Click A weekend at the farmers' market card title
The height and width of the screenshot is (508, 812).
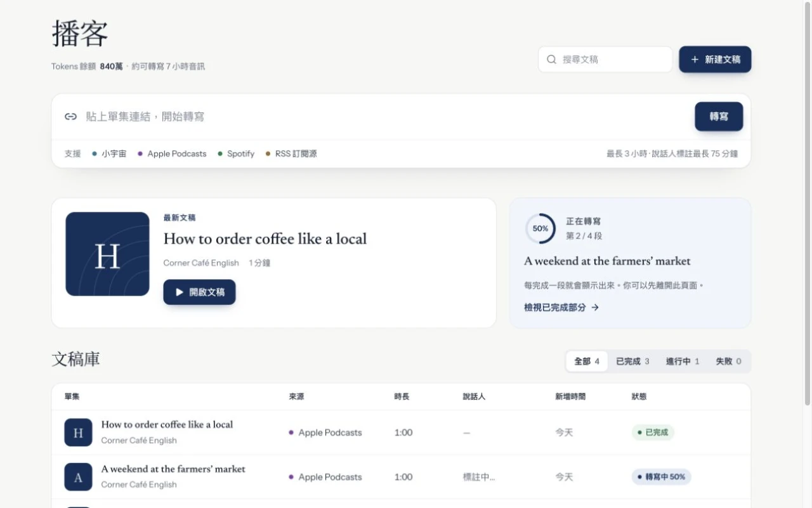[607, 261]
